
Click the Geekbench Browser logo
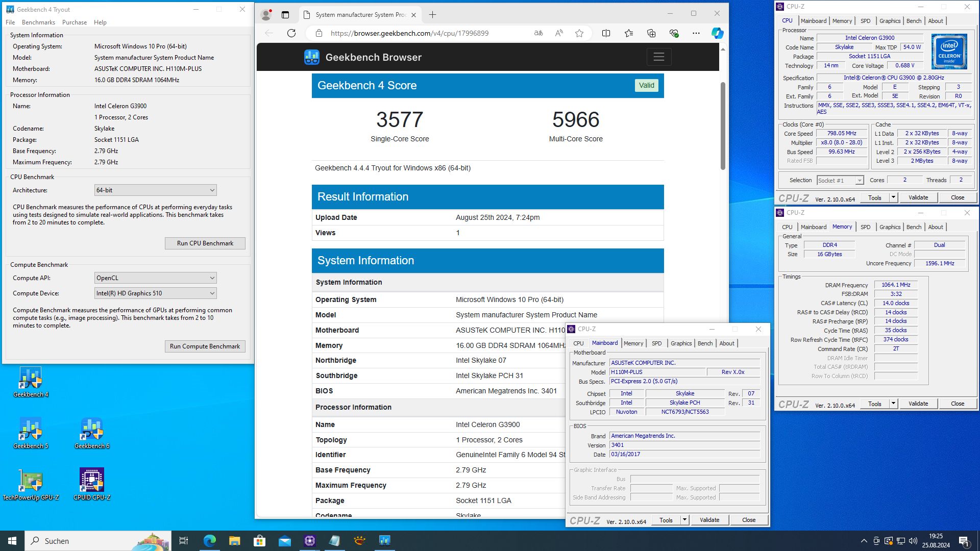click(363, 57)
